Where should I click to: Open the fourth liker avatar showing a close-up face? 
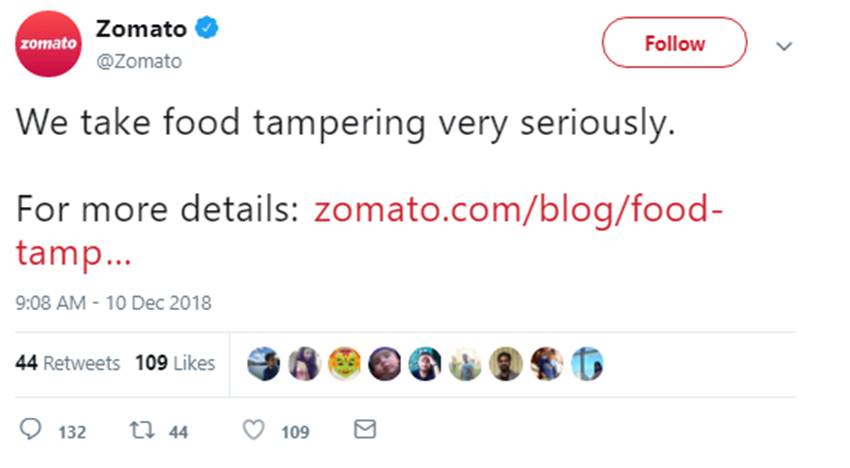[x=385, y=364]
